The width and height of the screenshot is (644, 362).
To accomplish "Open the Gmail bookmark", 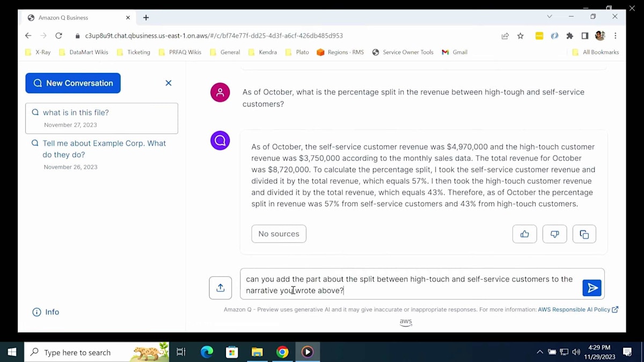I will click(455, 52).
